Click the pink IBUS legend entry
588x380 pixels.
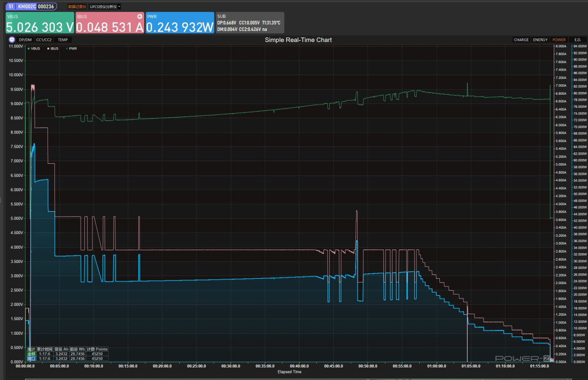[53, 49]
